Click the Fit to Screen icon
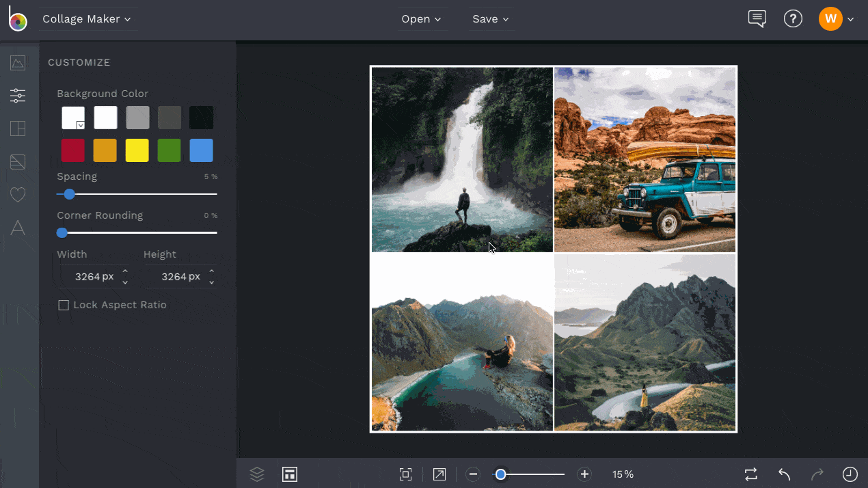The image size is (868, 488). [405, 474]
